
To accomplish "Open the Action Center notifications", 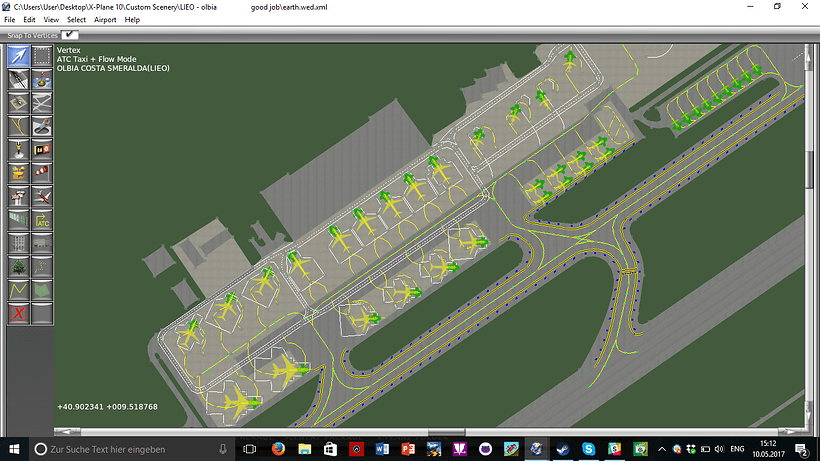I will click(801, 449).
